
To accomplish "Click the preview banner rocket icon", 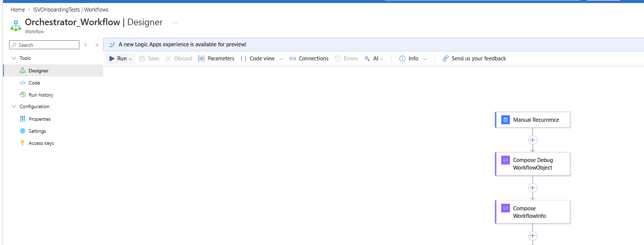I will point(112,44).
